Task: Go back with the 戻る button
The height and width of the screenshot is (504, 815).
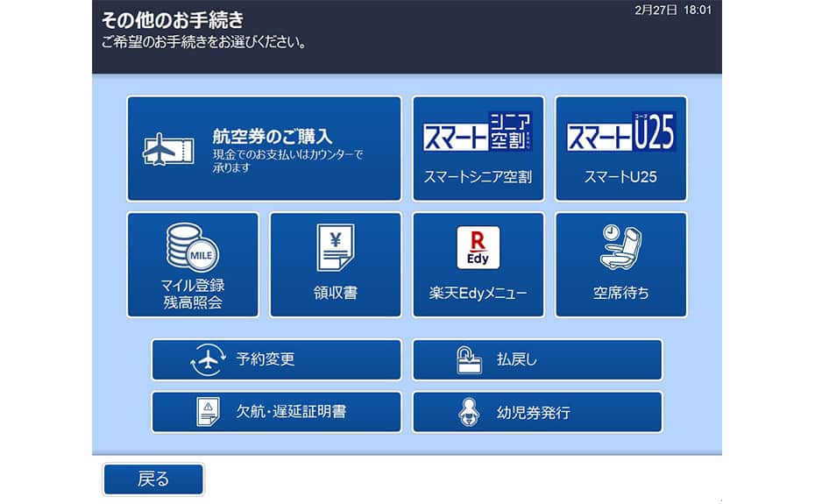Action: (x=153, y=479)
